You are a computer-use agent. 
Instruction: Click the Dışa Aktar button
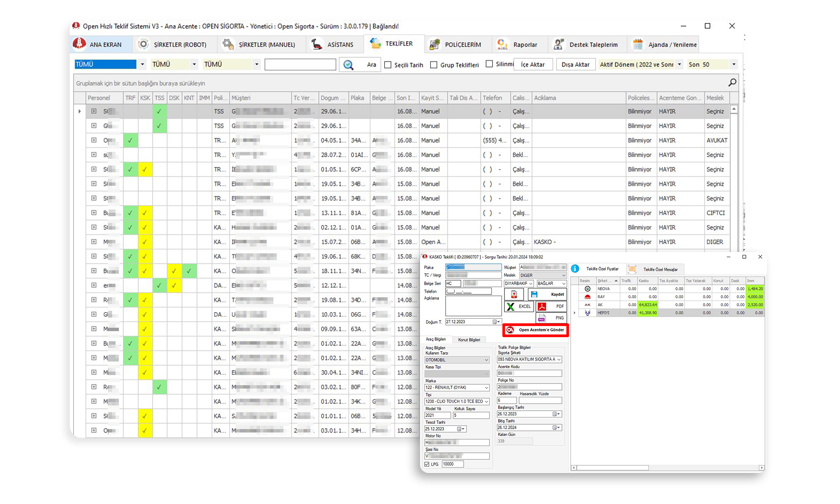575,65
